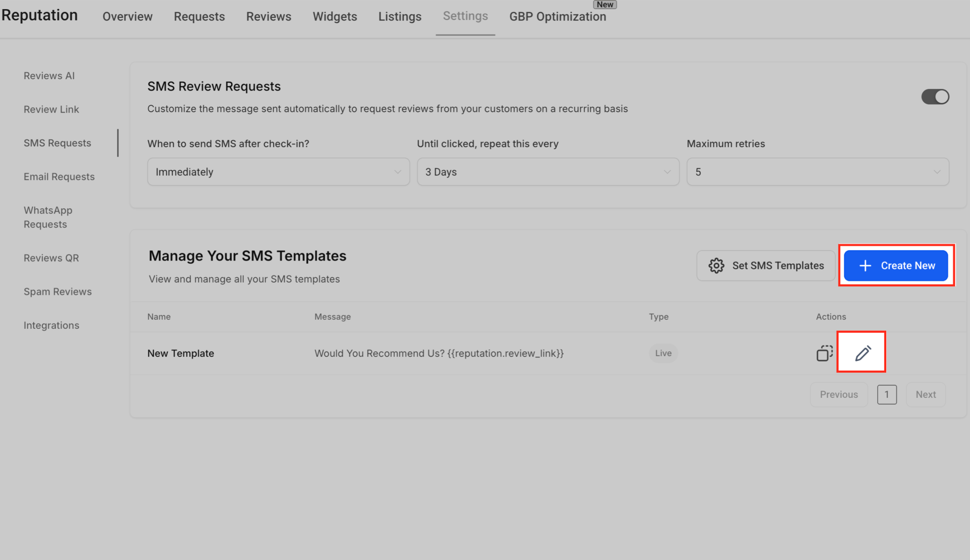970x560 pixels.
Task: Open the Maximum retries dropdown
Action: 817,172
